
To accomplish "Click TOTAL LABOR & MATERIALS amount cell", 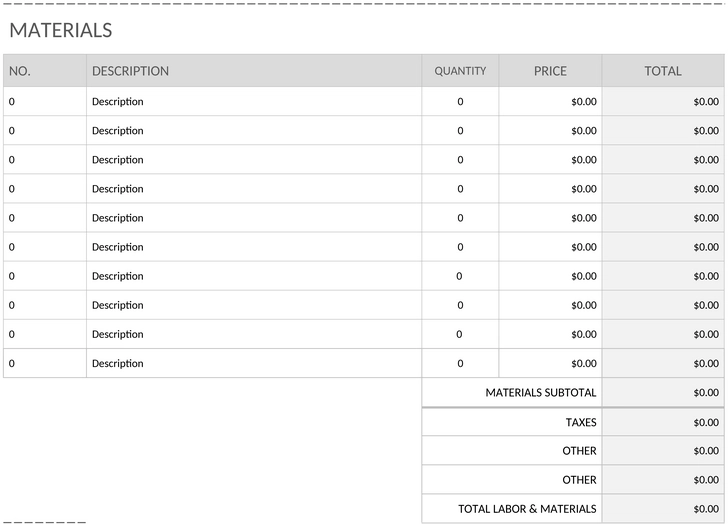I will click(663, 509).
